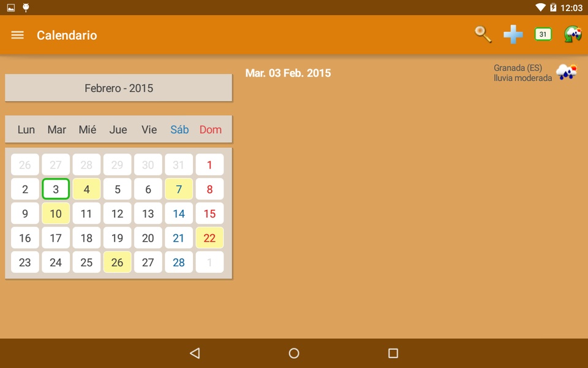This screenshot has height=368, width=588.
Task: Select day 17 in the calendar
Action: click(x=56, y=238)
